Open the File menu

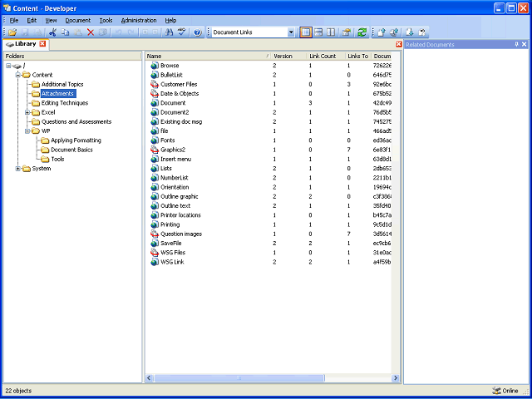(14, 20)
